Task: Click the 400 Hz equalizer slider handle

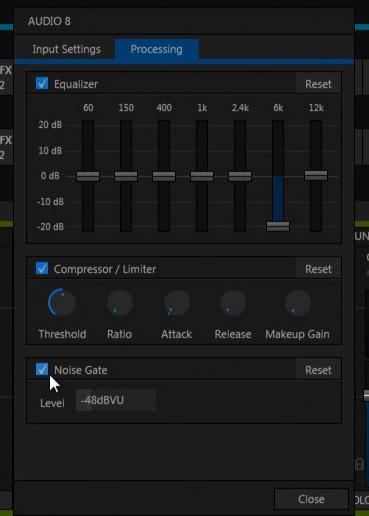Action: [x=164, y=176]
